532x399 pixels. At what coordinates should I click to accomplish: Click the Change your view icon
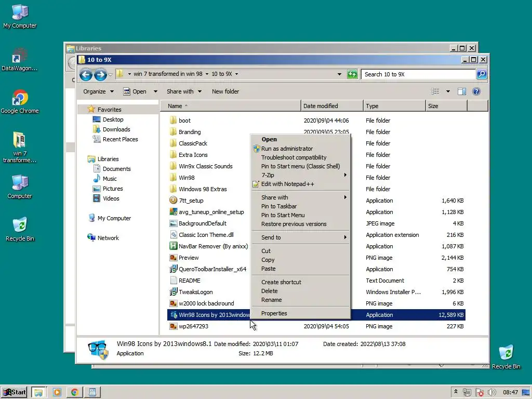(x=435, y=91)
